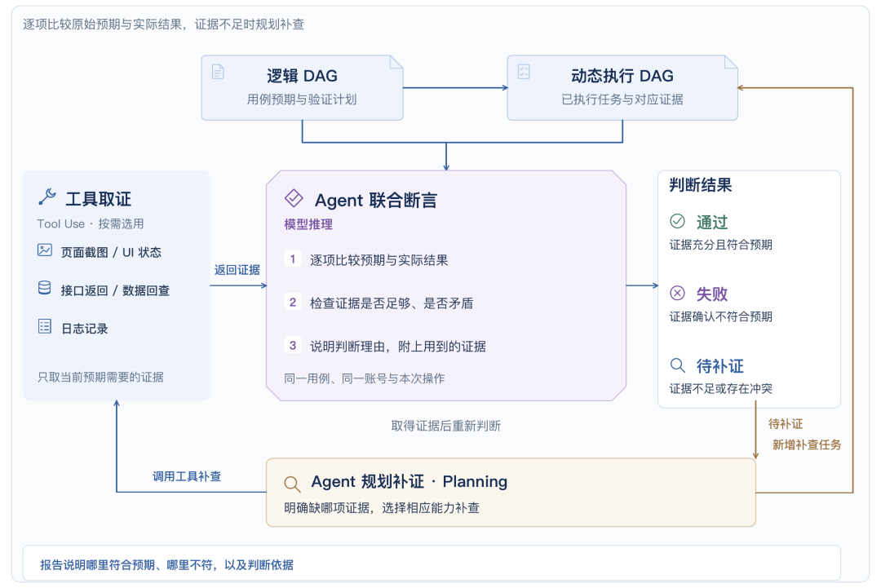Click the diamond check icon by Agent 联合断言
881x588 pixels.
[294, 198]
